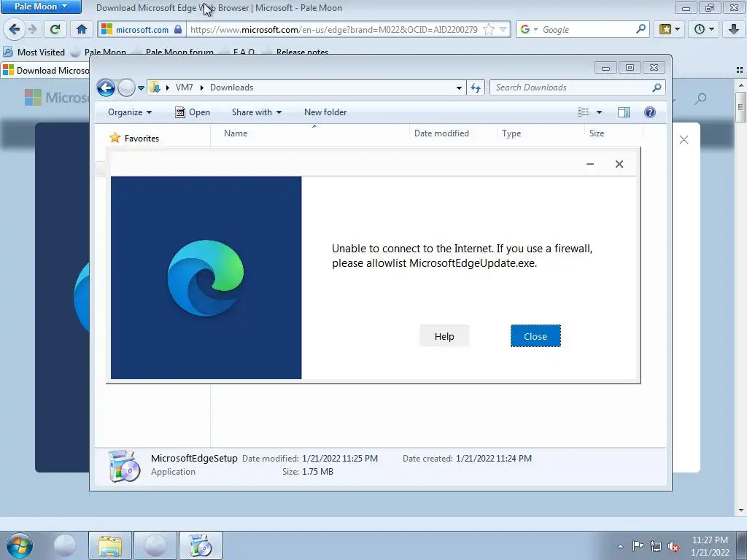Minimize the Edge installer dialog
This screenshot has width=747, height=560.
589,164
